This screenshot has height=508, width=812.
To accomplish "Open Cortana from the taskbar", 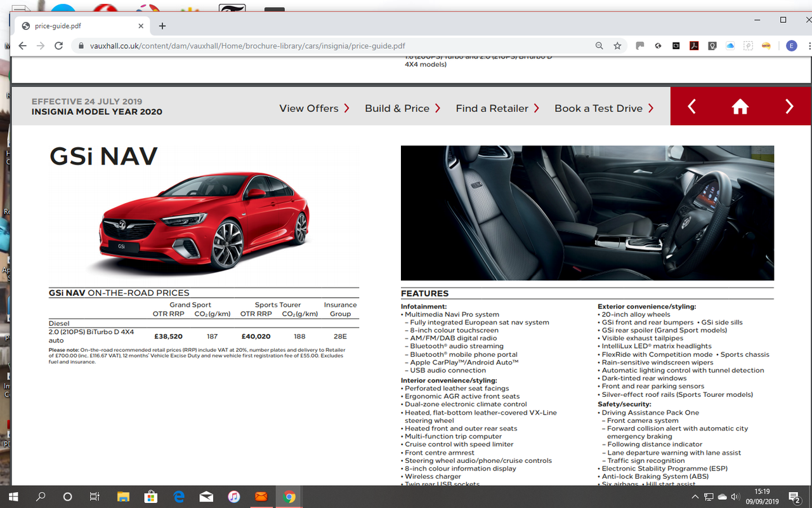I will click(68, 497).
